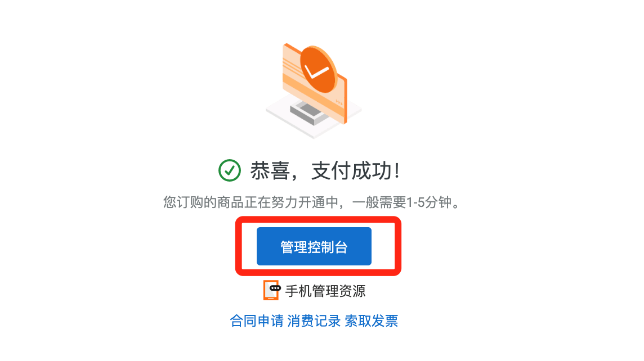644x361 pixels.
Task: Click the white checkmark stroke inside orange circle
Action: tap(316, 72)
